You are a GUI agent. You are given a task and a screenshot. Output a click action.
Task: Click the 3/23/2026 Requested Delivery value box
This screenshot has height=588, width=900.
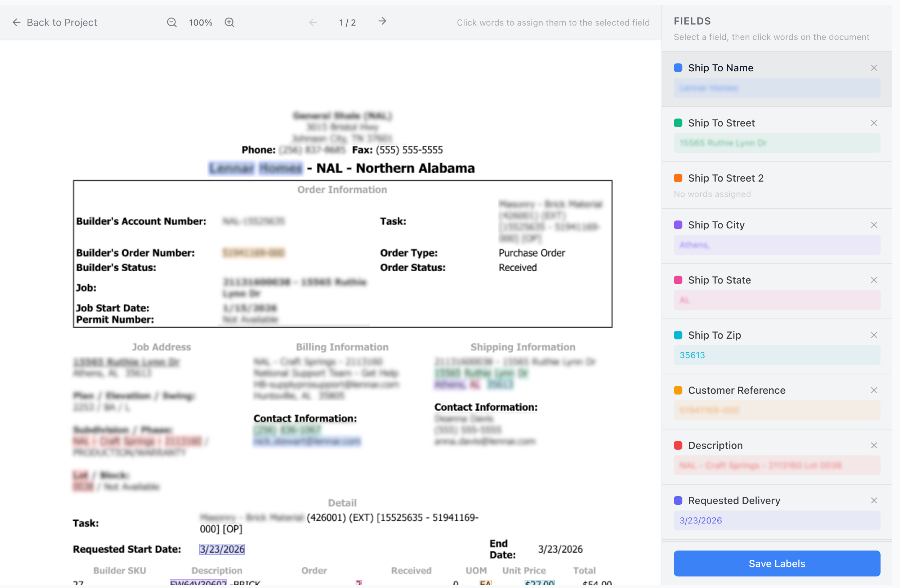tap(777, 521)
